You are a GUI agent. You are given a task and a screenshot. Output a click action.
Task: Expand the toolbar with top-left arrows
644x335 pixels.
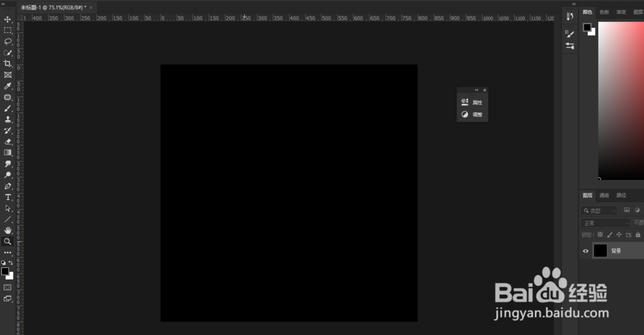pos(3,4)
